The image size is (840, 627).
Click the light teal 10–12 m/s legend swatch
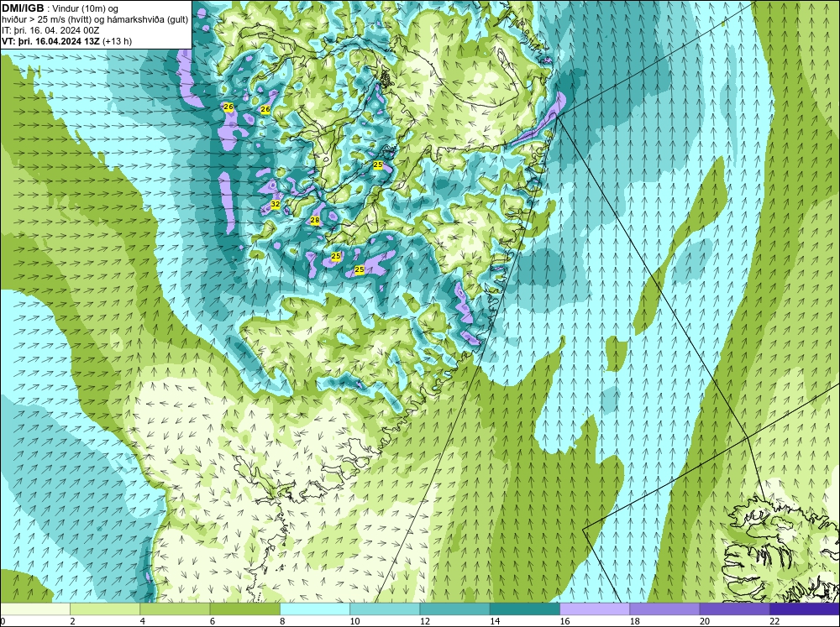[x=385, y=609]
